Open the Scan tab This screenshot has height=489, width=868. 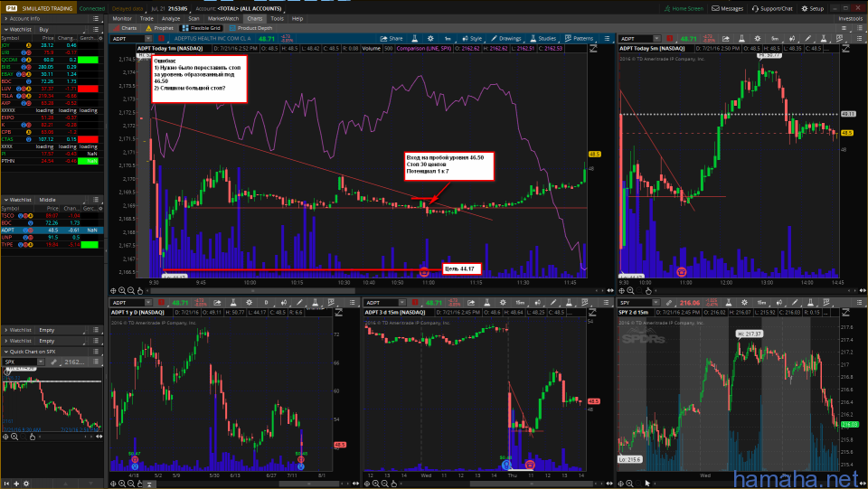click(193, 18)
